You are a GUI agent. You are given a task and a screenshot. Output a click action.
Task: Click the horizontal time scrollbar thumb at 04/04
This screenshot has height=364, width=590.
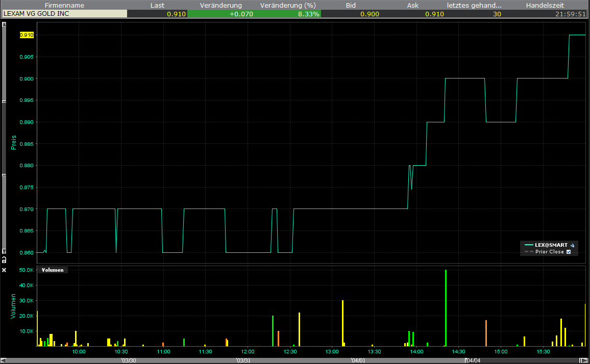523,360
